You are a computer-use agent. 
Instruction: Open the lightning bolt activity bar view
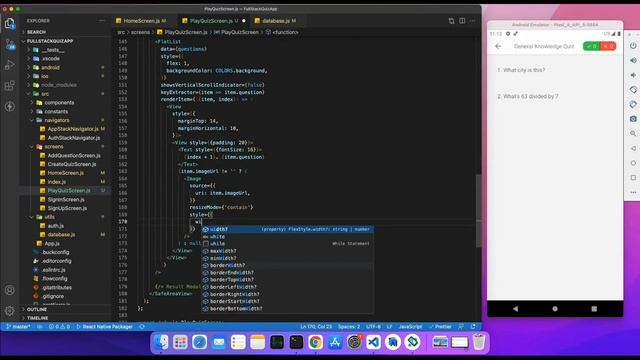(x=10, y=107)
